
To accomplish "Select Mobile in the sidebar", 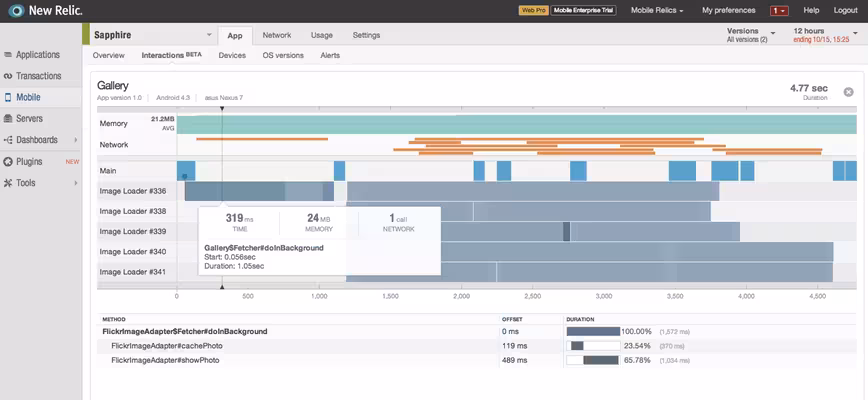I will point(28,97).
